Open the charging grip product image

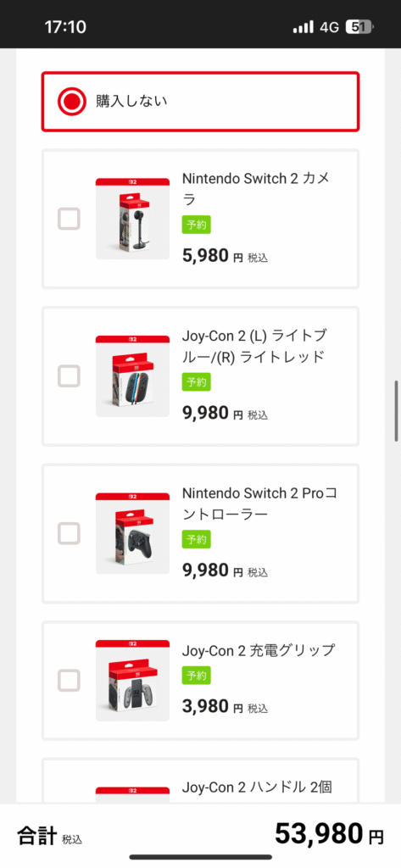tap(132, 681)
